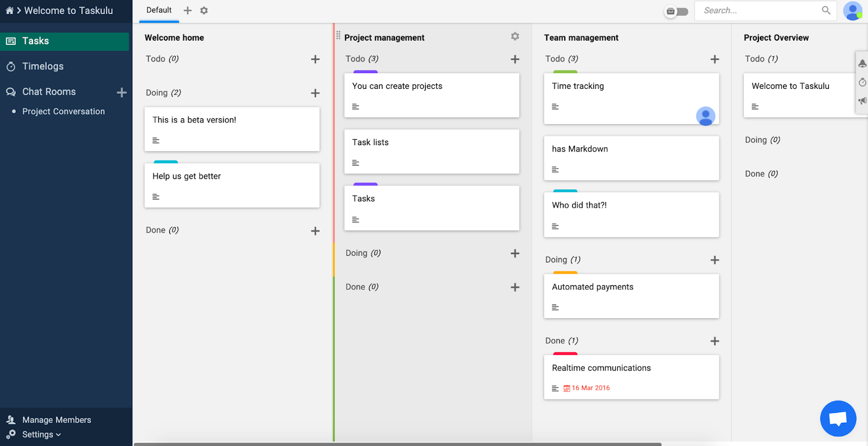Open the stopwatch timer side icon
Image resolution: width=868 pixels, height=446 pixels.
(x=862, y=82)
